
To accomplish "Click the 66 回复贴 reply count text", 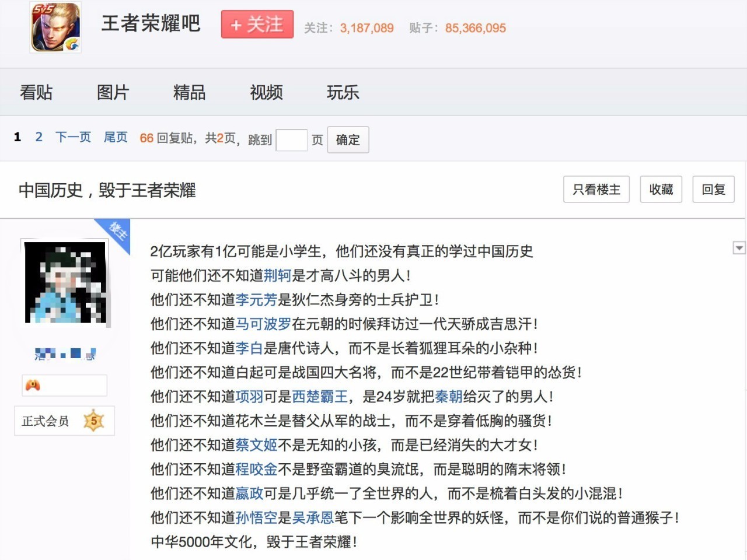I will 166,138.
